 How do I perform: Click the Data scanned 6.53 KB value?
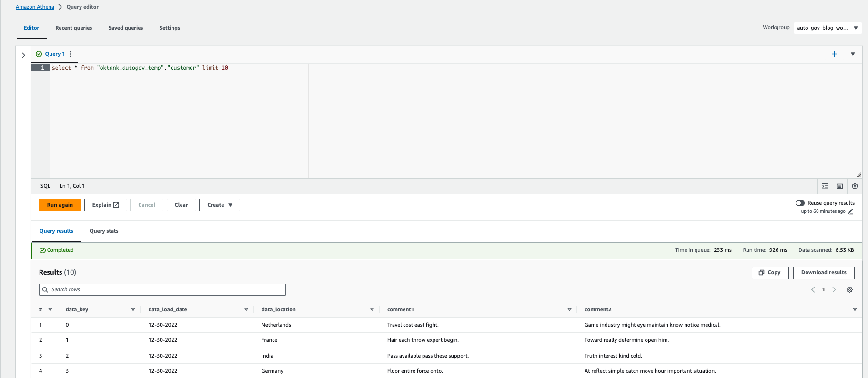845,250
